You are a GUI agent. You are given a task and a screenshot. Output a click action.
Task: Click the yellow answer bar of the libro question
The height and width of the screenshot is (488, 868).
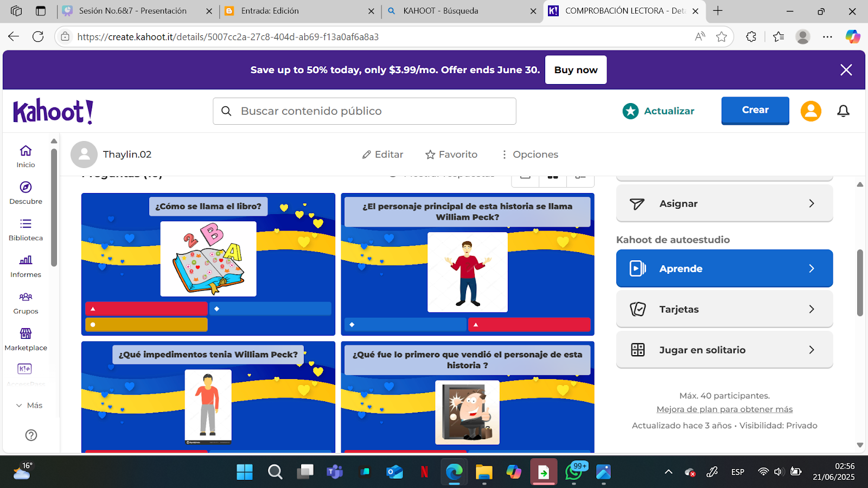pos(146,324)
